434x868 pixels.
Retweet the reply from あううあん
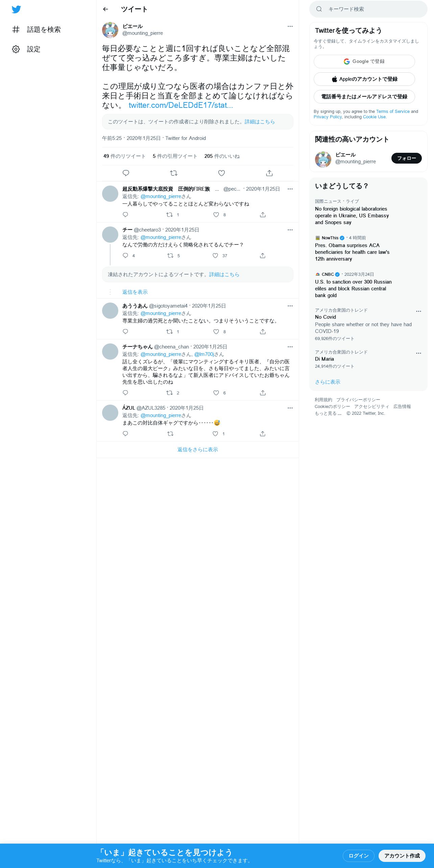tap(170, 332)
